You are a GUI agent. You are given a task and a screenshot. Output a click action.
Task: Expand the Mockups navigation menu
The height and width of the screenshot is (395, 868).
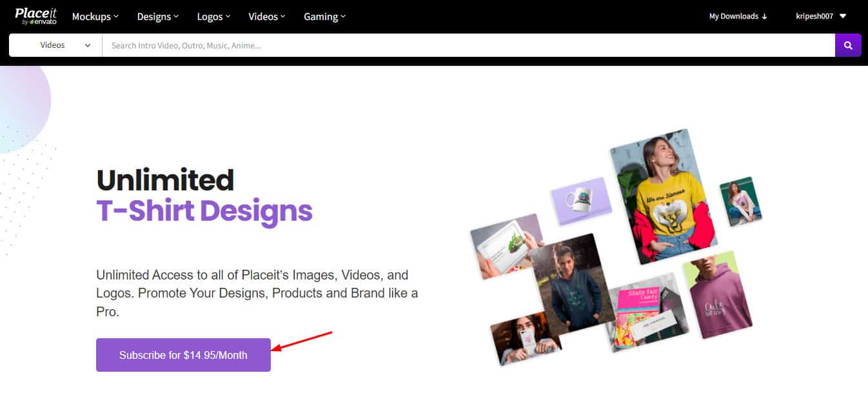tap(95, 17)
